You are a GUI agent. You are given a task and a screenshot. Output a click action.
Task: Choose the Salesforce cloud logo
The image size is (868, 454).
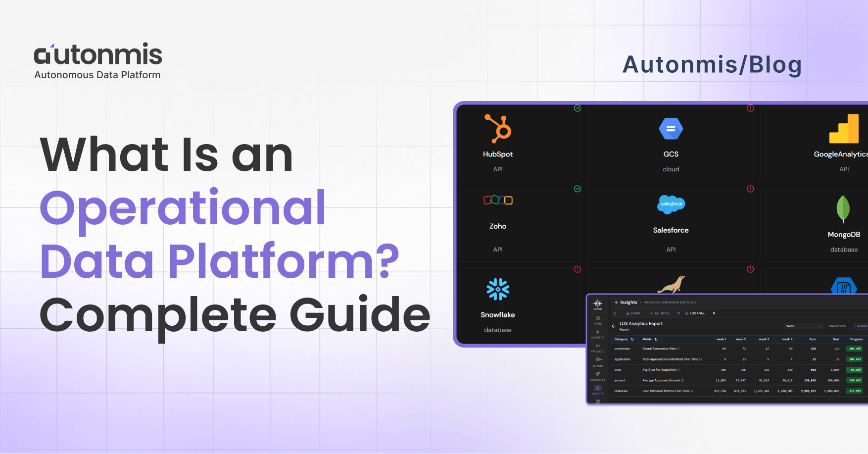pos(671,204)
